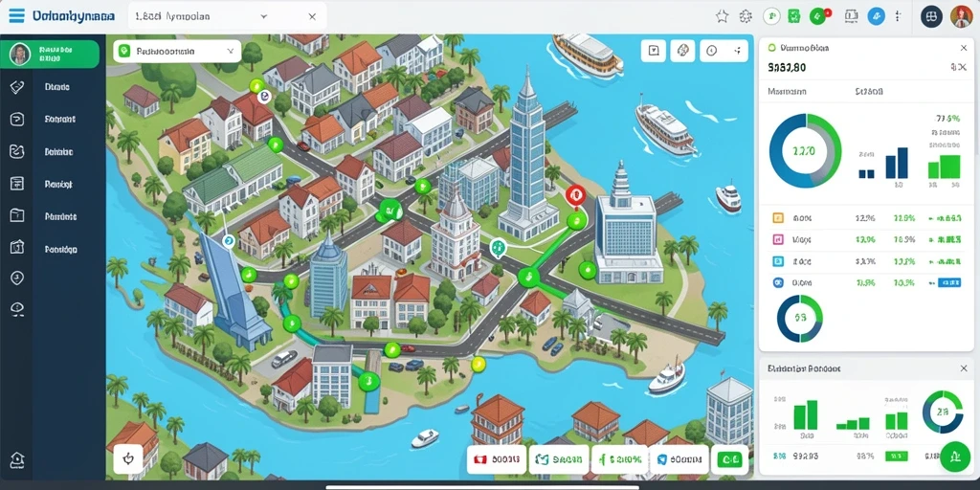Select the third sidebar menu item with chart icon

pos(54,152)
